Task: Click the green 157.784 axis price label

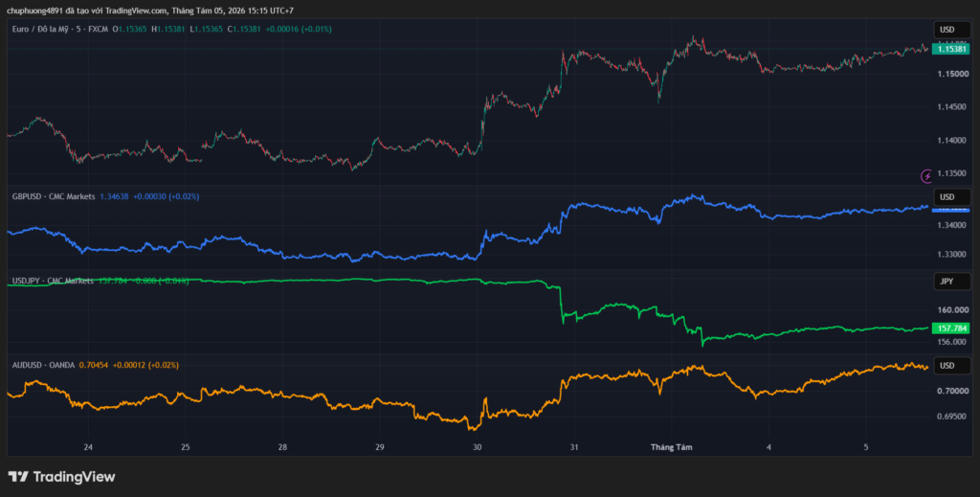Action: [x=950, y=328]
